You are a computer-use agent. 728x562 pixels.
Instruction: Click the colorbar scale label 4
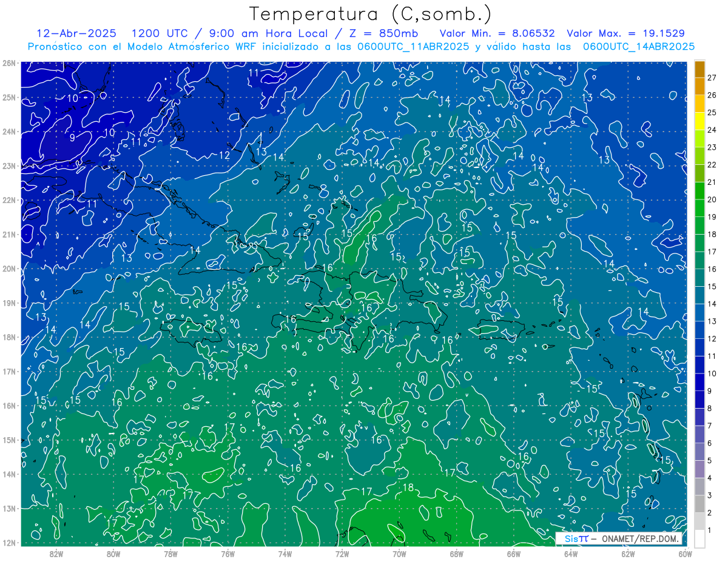point(709,478)
